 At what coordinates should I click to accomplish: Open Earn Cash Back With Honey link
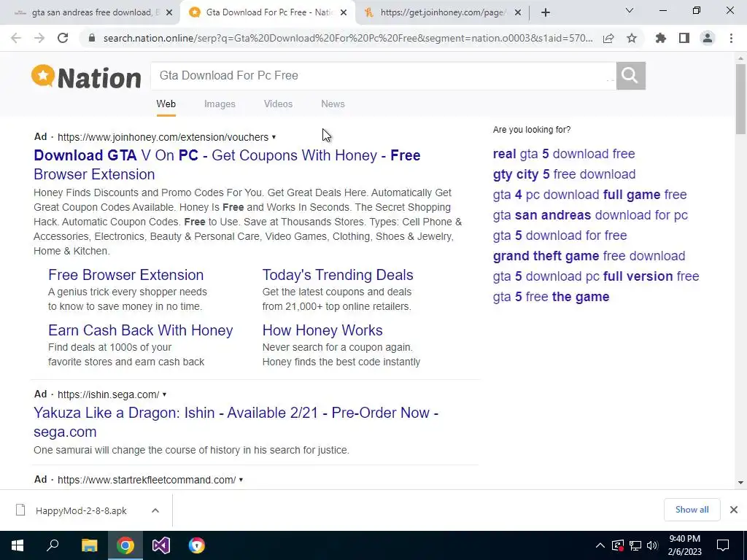coord(141,330)
